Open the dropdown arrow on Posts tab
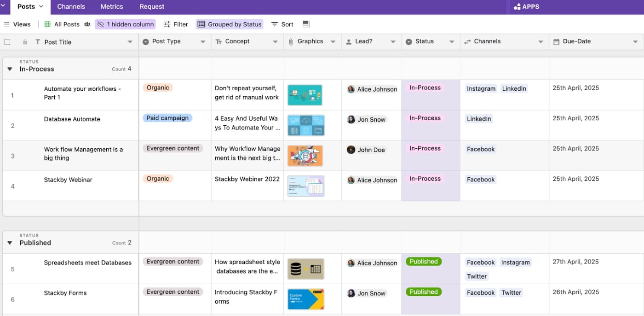 pyautogui.click(x=41, y=6)
